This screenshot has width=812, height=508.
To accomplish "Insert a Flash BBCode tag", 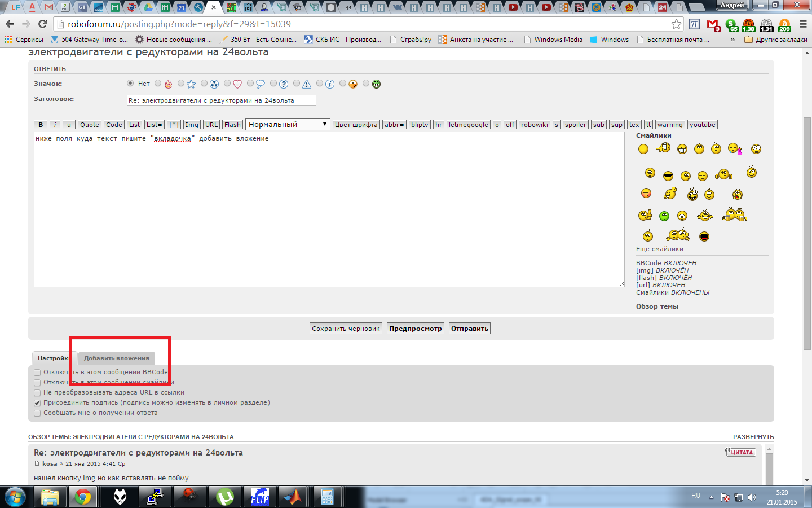I will pyautogui.click(x=232, y=125).
